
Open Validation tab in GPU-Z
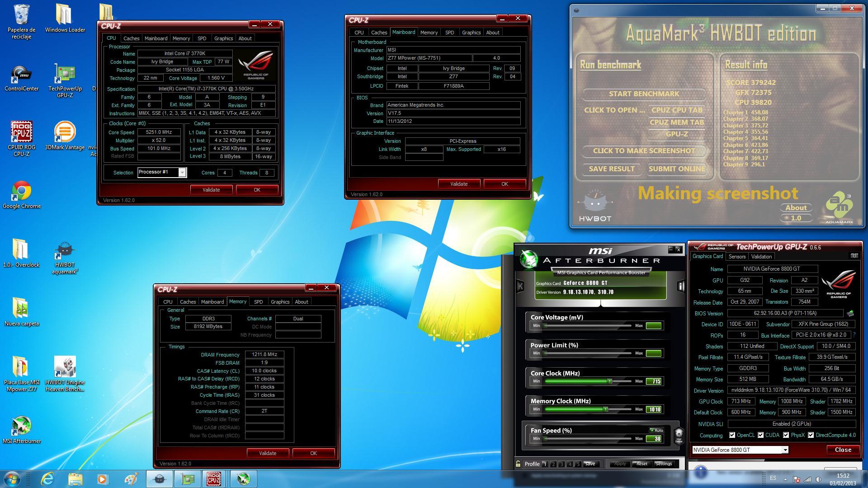(761, 257)
